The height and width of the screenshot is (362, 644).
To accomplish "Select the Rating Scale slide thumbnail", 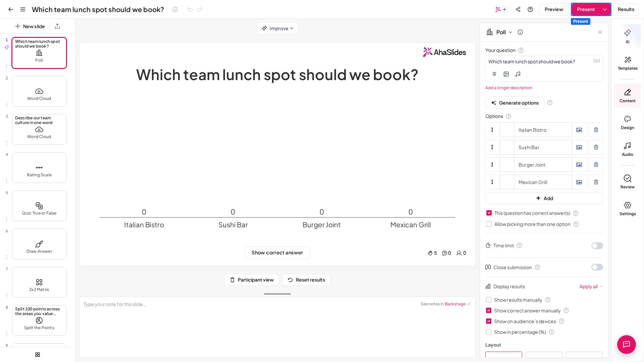I will (39, 168).
